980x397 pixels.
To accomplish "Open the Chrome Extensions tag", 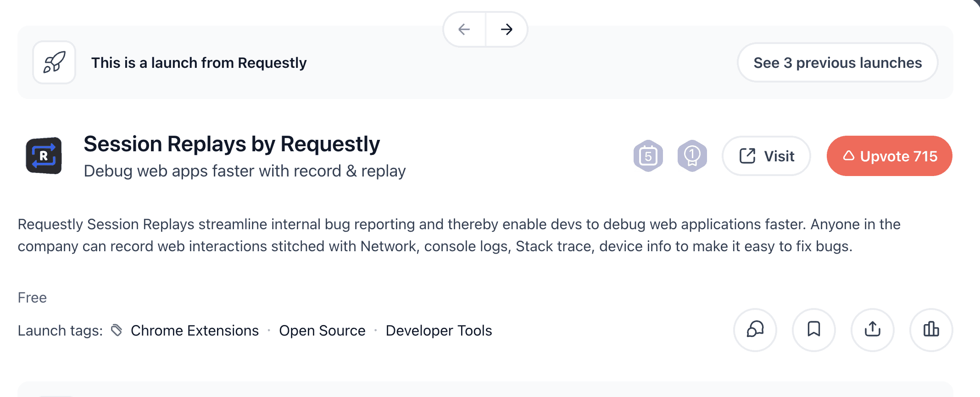I will coord(195,331).
